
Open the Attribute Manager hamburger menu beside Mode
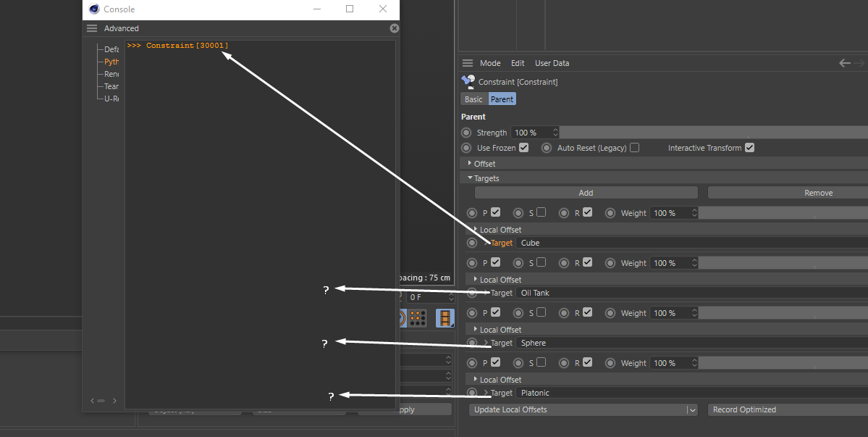tap(468, 63)
